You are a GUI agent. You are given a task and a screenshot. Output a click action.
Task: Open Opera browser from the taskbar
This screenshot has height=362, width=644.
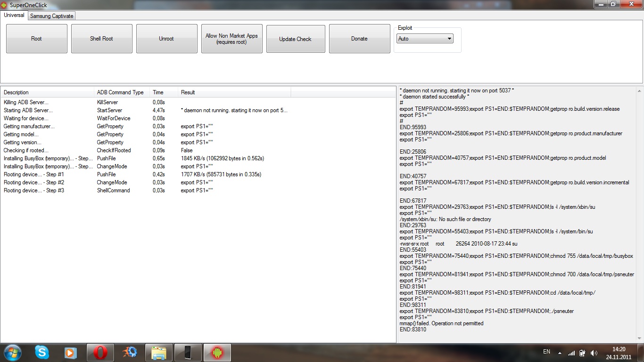(x=100, y=352)
